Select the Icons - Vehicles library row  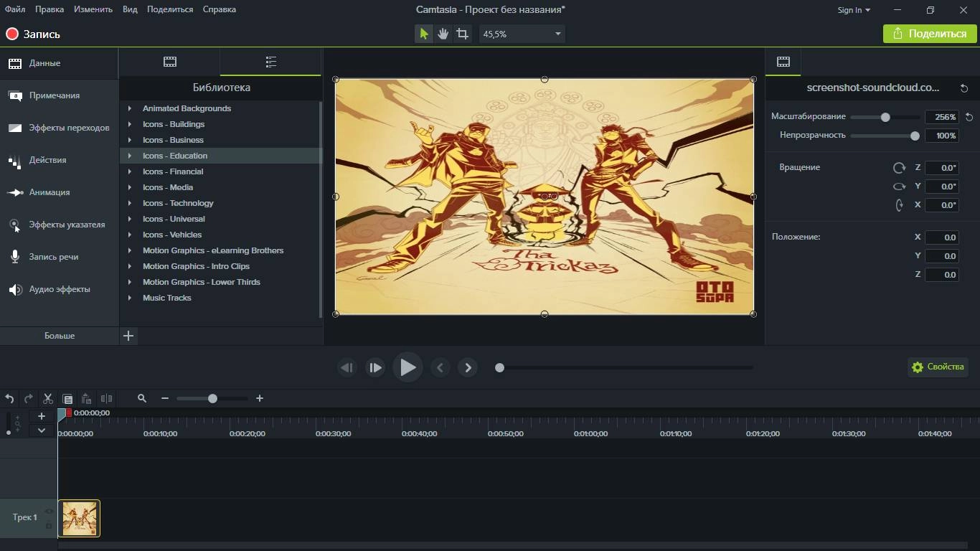click(219, 235)
